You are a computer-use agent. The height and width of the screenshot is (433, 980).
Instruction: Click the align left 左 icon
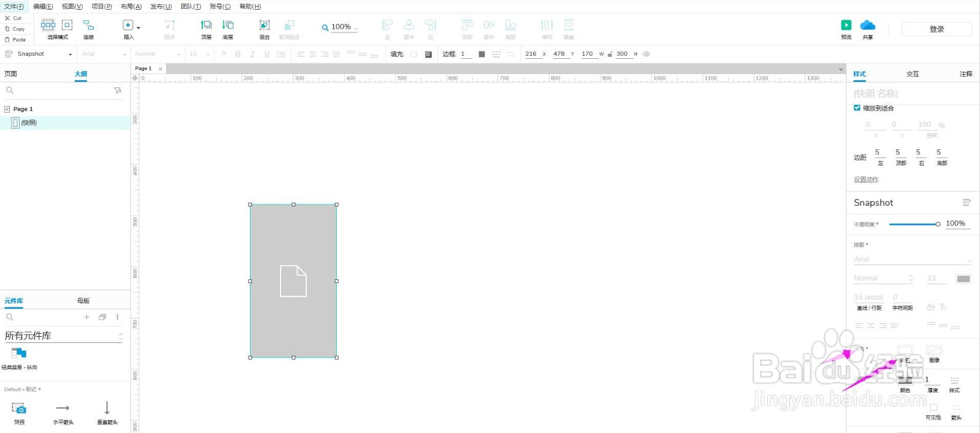(x=387, y=25)
